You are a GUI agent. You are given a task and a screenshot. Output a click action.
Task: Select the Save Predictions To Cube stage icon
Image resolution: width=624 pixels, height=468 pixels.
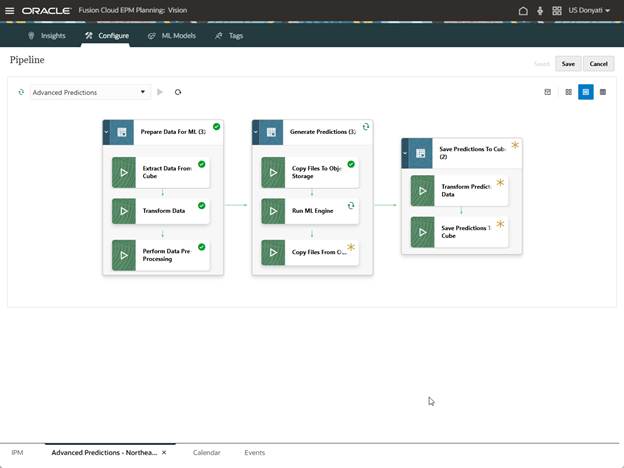tap(421, 153)
